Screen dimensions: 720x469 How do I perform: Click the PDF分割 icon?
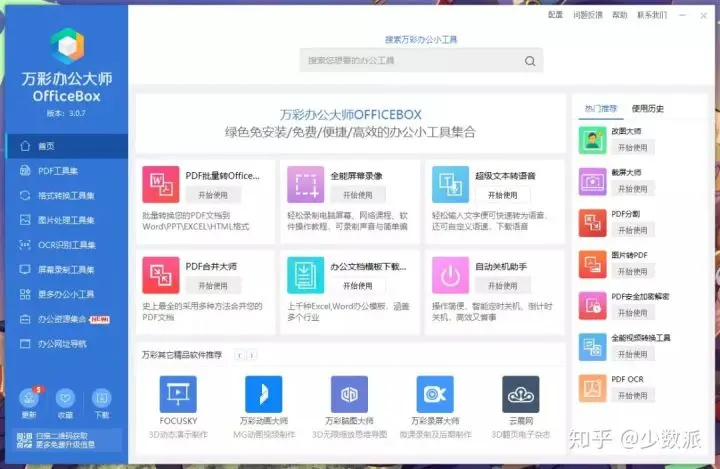pyautogui.click(x=592, y=223)
